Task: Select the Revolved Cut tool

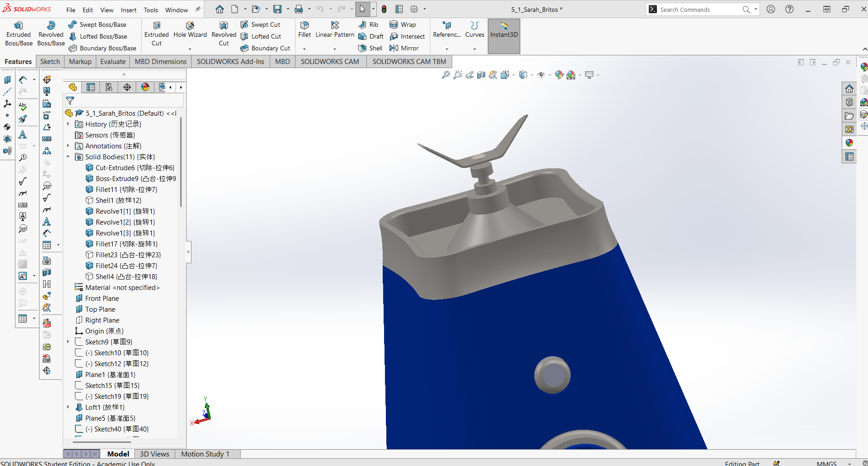Action: 224,34
